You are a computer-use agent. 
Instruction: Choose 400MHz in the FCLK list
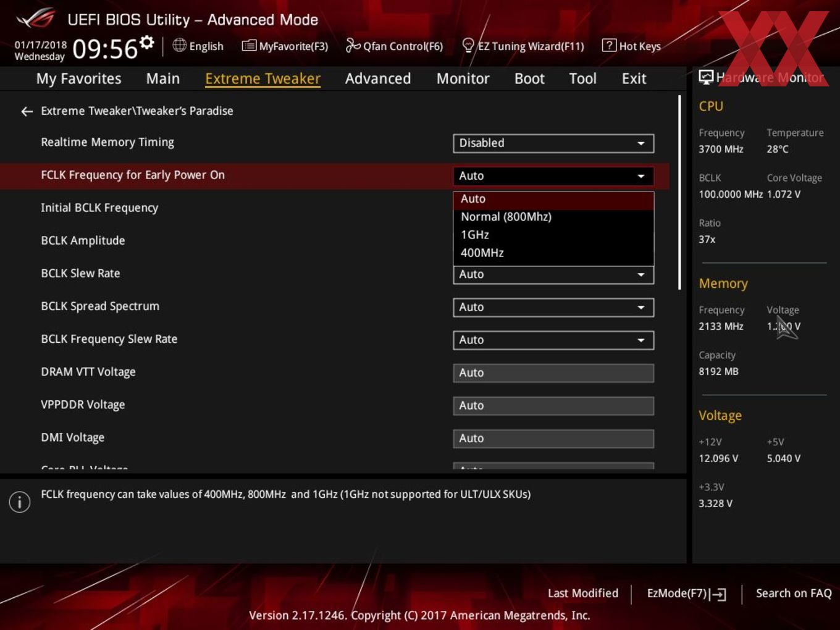point(553,253)
